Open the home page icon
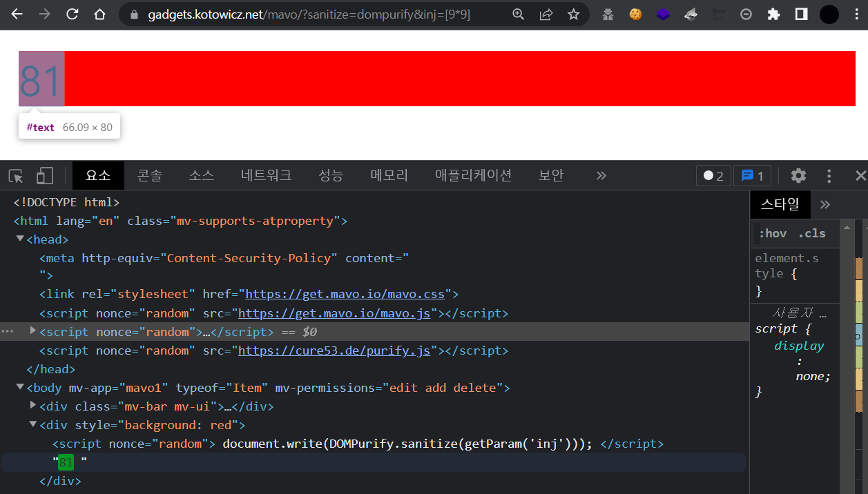The width and height of the screenshot is (868, 494). click(x=100, y=14)
